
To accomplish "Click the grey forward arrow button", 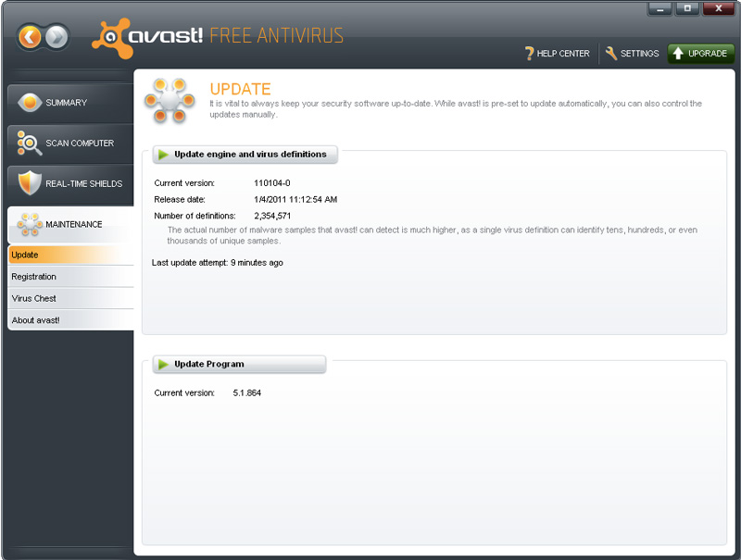I will (57, 37).
